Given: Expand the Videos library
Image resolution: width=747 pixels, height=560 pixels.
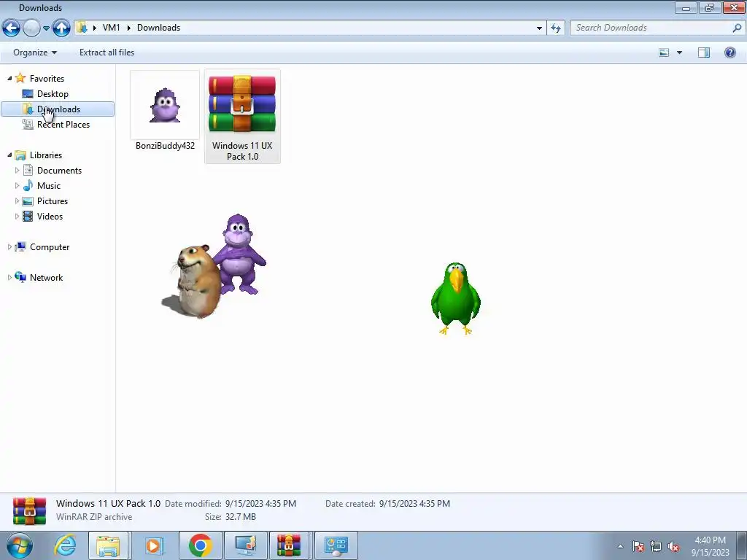Looking at the screenshot, I should point(18,216).
